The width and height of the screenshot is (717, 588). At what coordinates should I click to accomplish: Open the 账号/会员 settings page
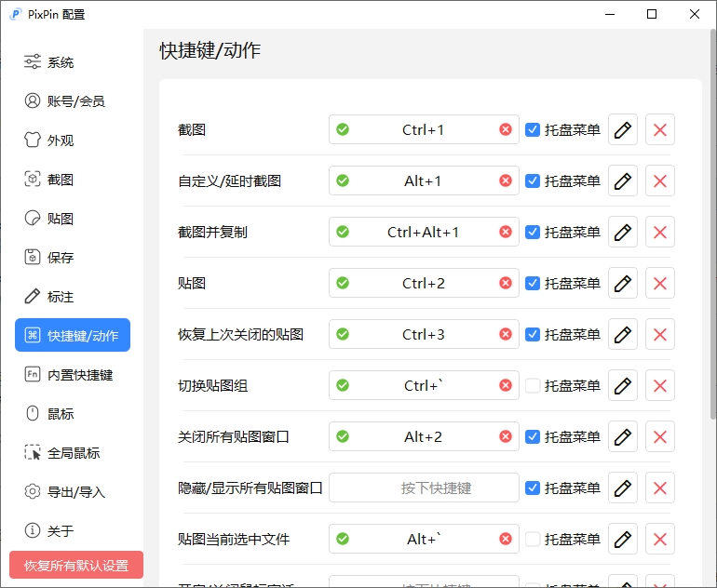pyautogui.click(x=73, y=100)
